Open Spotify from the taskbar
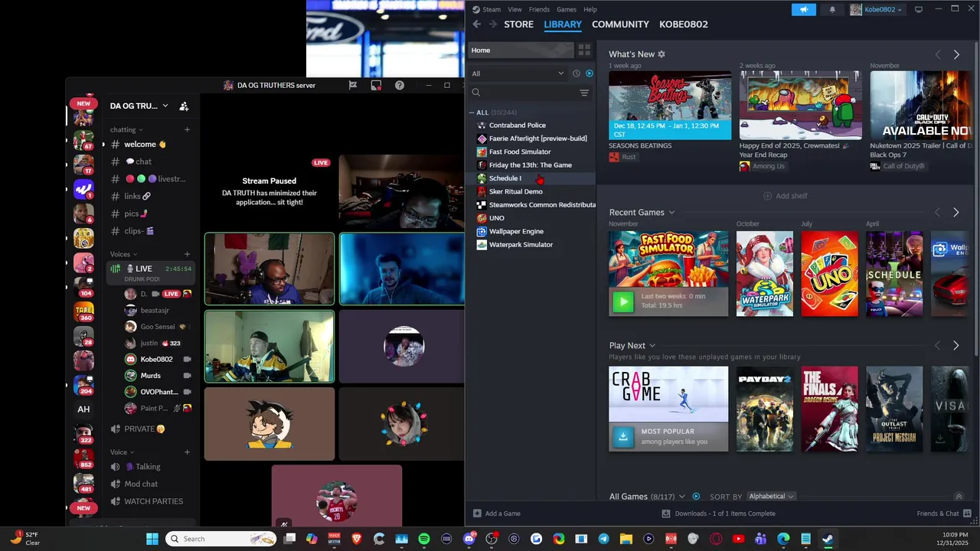 424,539
